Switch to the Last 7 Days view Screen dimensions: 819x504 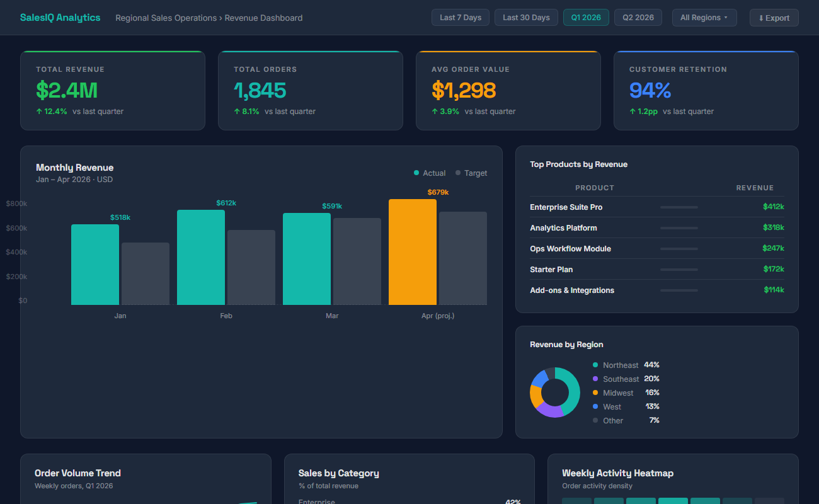click(460, 17)
